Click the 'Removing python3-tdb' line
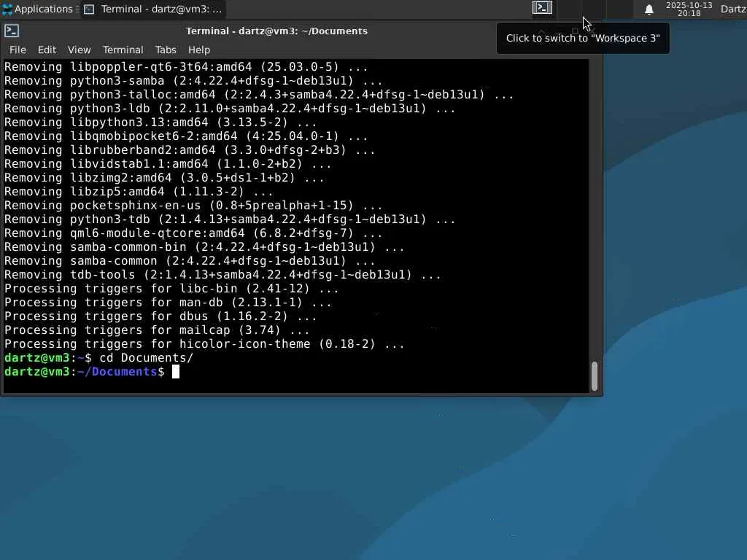 click(230, 219)
